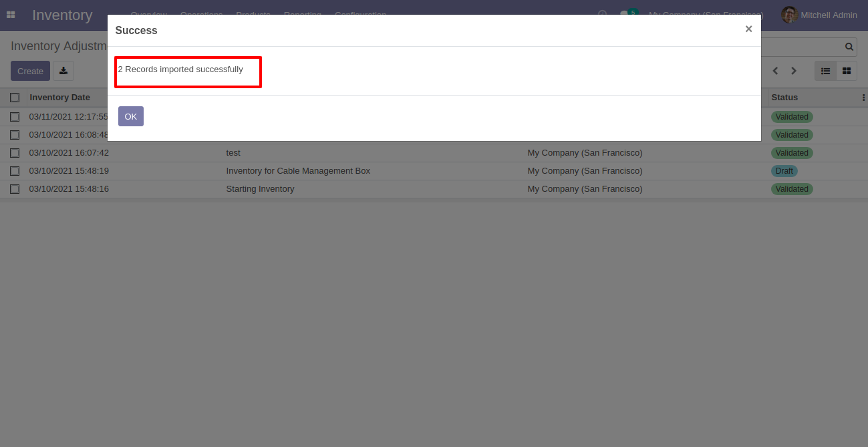Viewport: 868px width, 447px height.
Task: Click OK in the Success dialog
Action: pyautogui.click(x=131, y=116)
